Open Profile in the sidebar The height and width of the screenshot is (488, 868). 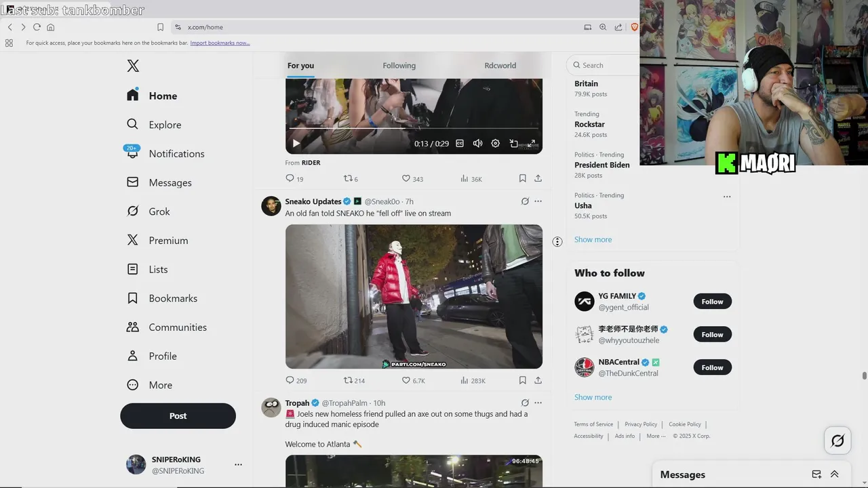coord(152,356)
